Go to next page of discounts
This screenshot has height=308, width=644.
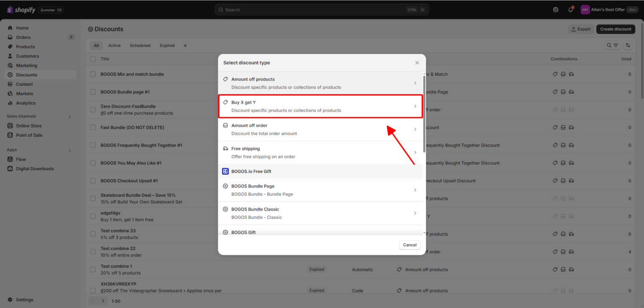(103, 301)
